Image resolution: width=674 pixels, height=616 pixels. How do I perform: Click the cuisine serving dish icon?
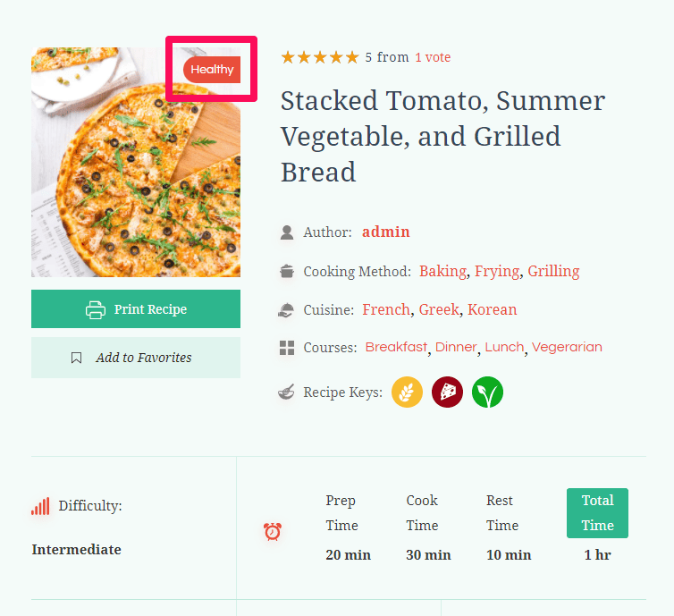pos(287,310)
